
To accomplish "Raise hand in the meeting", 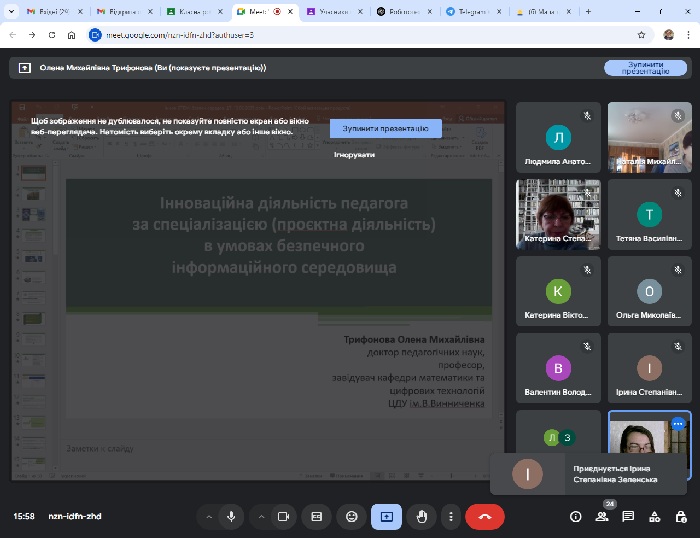I will point(421,516).
